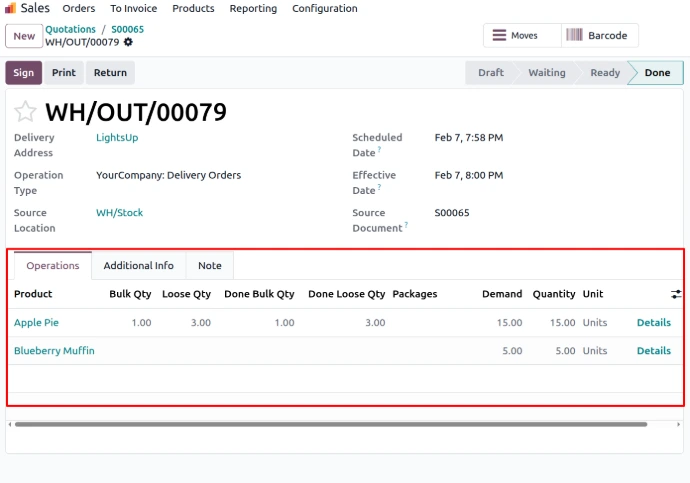The height and width of the screenshot is (483, 690).
Task: Switch to the Additional Info tab
Action: [x=138, y=266]
